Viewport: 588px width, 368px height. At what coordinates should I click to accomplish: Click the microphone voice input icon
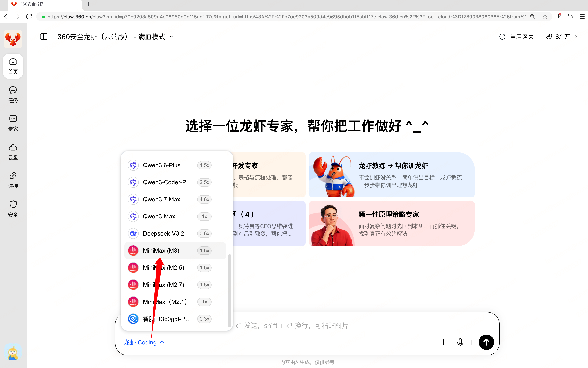(x=460, y=342)
